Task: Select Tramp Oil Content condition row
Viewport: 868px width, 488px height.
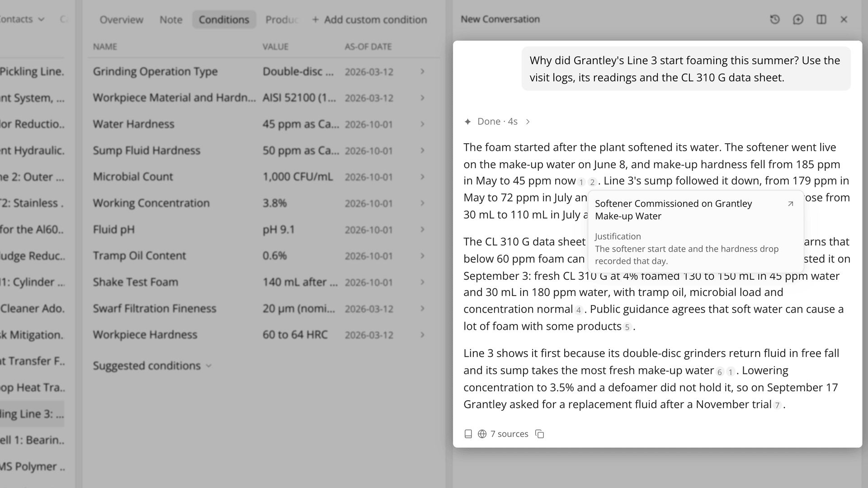Action: coord(264,256)
